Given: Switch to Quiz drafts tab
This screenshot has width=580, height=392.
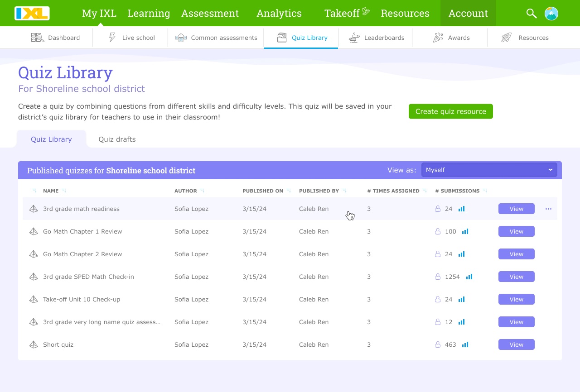Looking at the screenshot, I should tap(117, 139).
